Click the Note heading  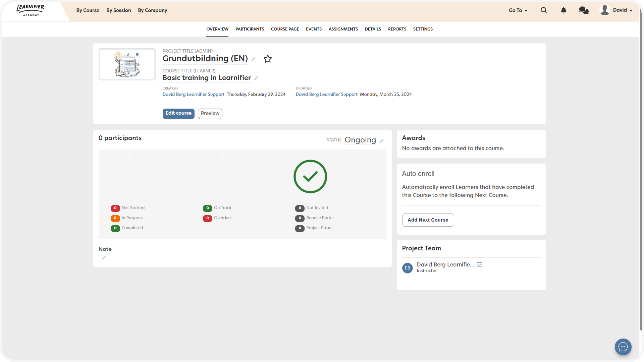pyautogui.click(x=105, y=249)
